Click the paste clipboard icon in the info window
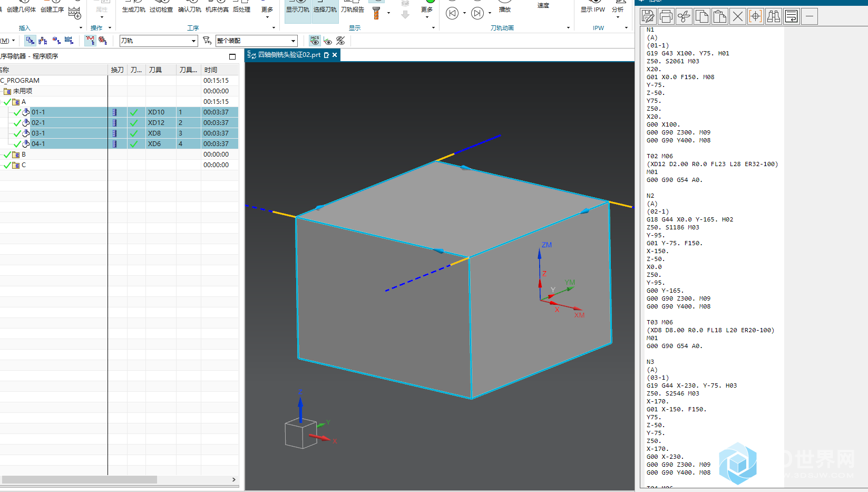The width and height of the screenshot is (868, 492). tap(720, 17)
